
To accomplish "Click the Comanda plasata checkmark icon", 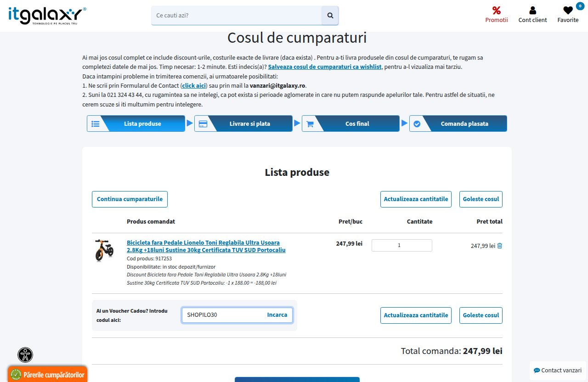I will click(417, 124).
